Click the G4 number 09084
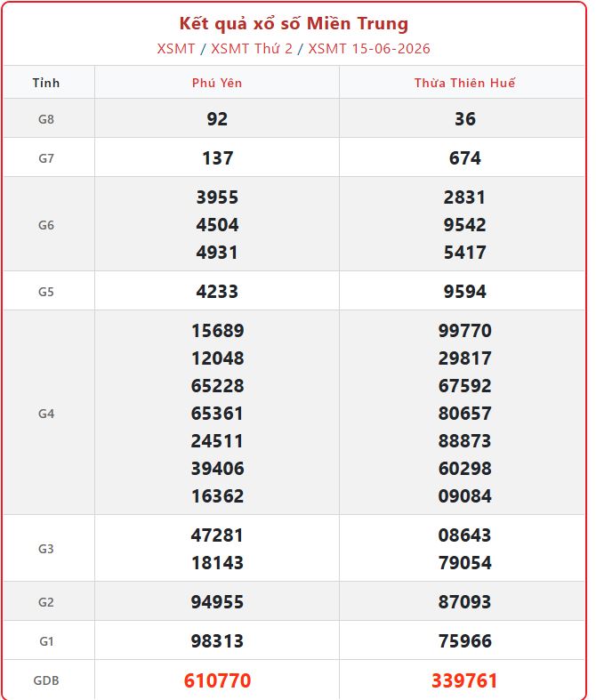The width and height of the screenshot is (596, 700). (x=464, y=495)
